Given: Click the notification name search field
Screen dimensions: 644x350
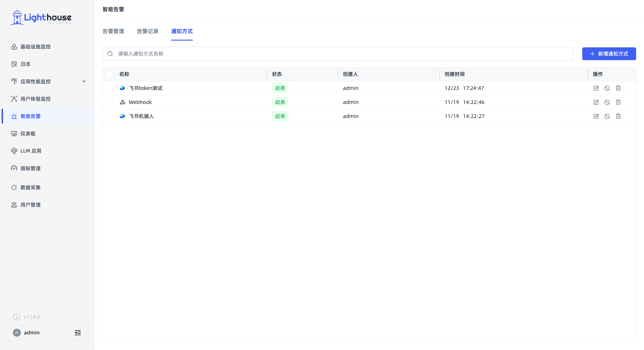Looking at the screenshot, I should [x=338, y=54].
